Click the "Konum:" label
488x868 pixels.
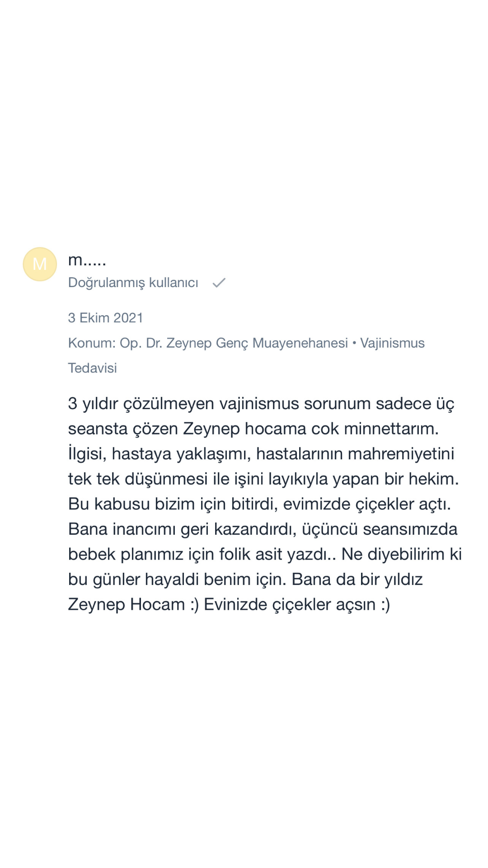pos(92,343)
